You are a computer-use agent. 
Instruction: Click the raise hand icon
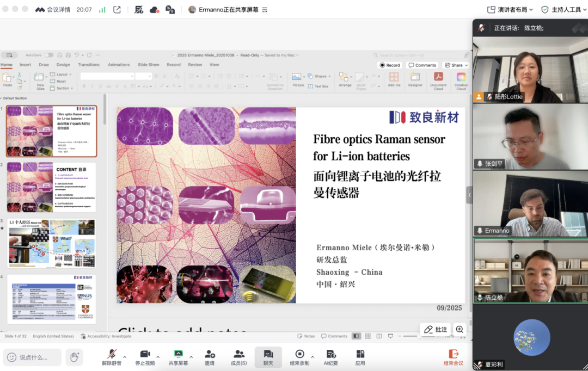[74, 357]
